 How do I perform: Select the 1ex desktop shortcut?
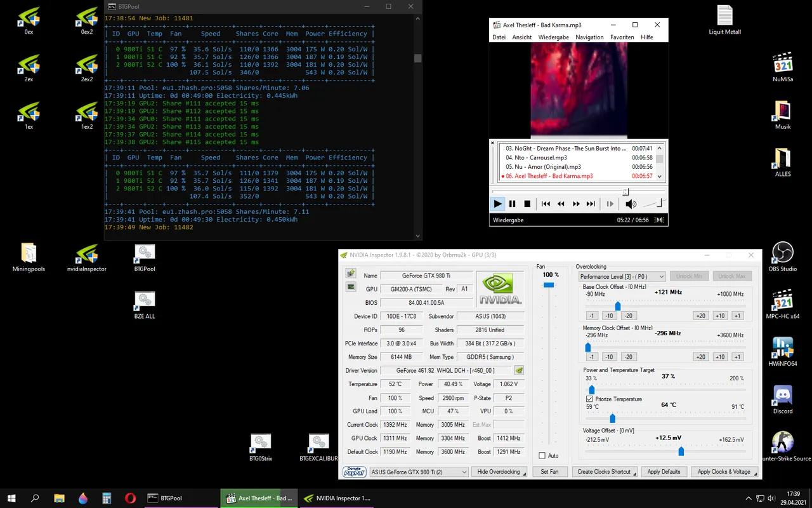(x=29, y=116)
